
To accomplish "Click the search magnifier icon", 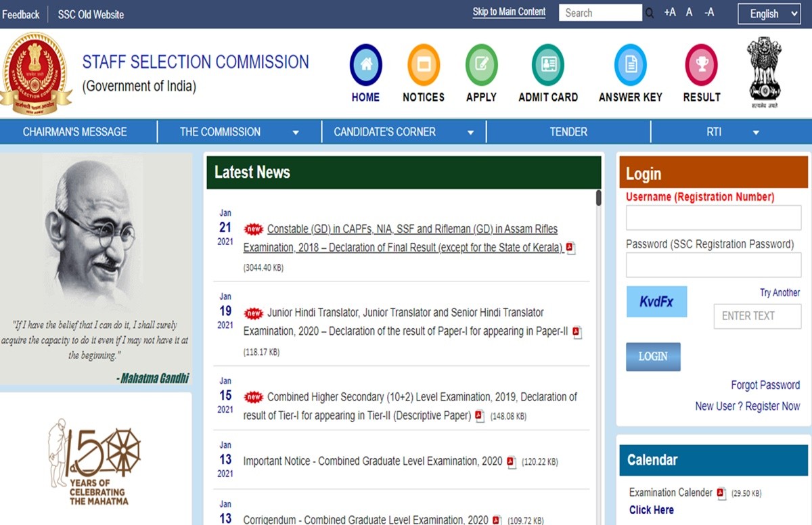I will 650,14.
